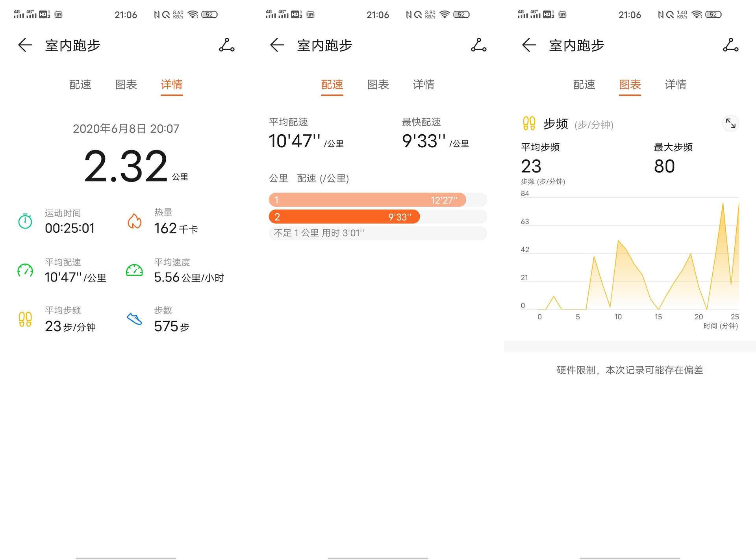Select the kilometer 2 pace bar showing 9'33''
This screenshot has width=756, height=560.
344,217
